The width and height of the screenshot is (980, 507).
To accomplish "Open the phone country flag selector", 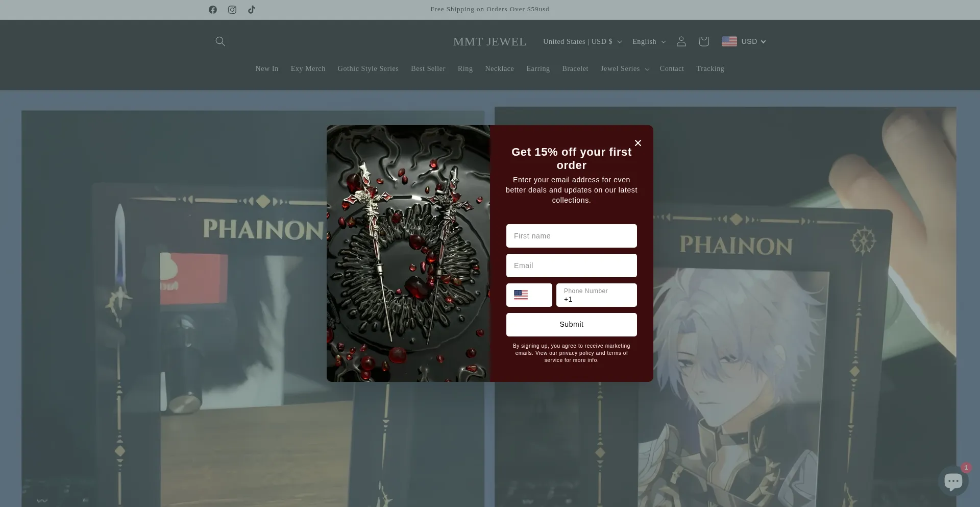I will click(529, 295).
